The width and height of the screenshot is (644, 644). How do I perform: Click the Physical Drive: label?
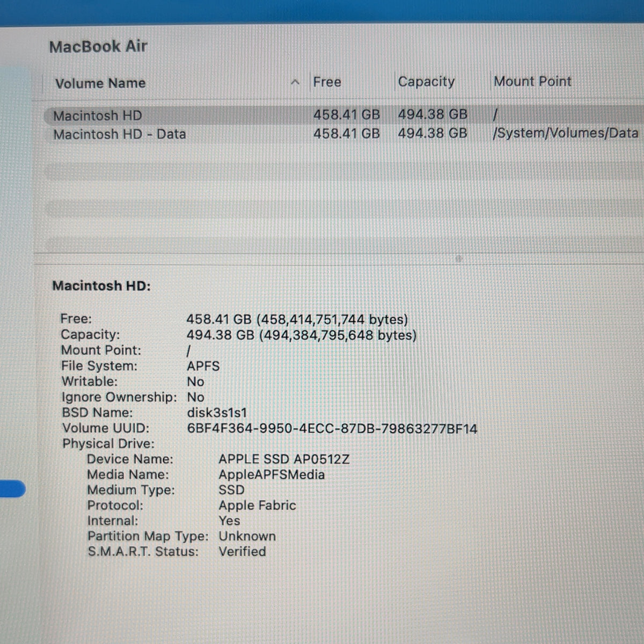(x=108, y=444)
